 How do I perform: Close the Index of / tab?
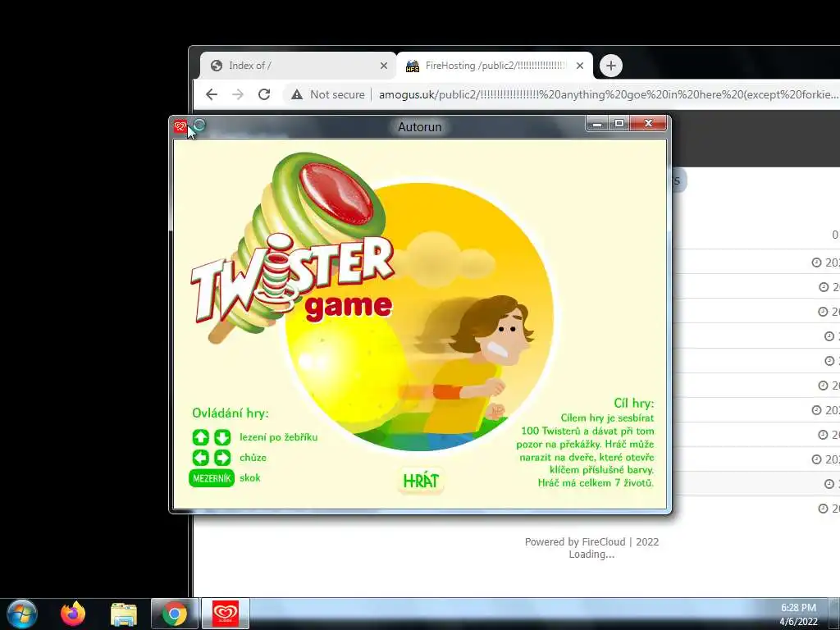click(384, 66)
